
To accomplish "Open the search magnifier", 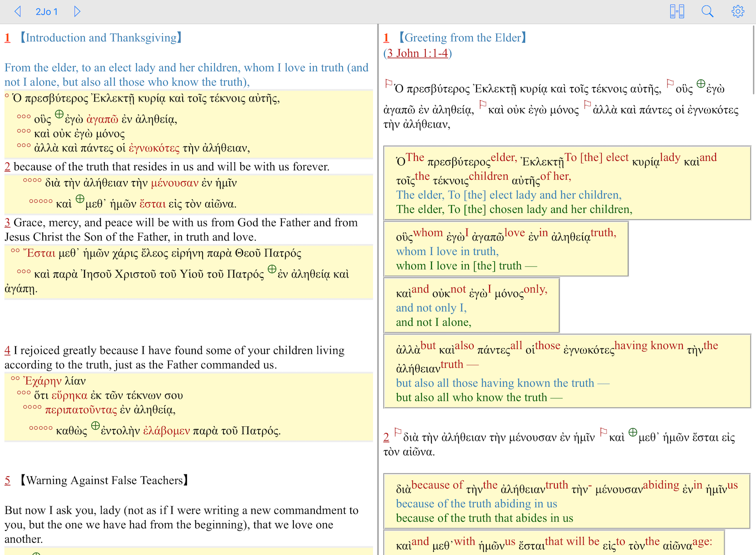I will 707,11.
